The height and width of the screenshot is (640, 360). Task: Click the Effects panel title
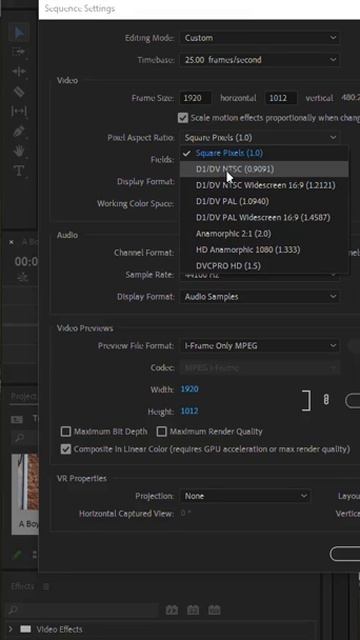tap(22, 587)
